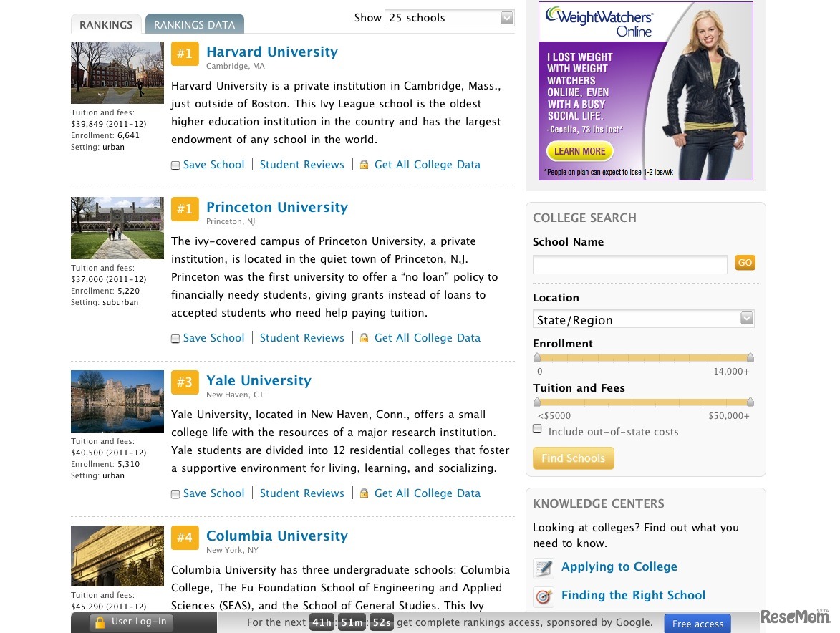Click the target icon beside Finding the Right School

pyautogui.click(x=543, y=596)
